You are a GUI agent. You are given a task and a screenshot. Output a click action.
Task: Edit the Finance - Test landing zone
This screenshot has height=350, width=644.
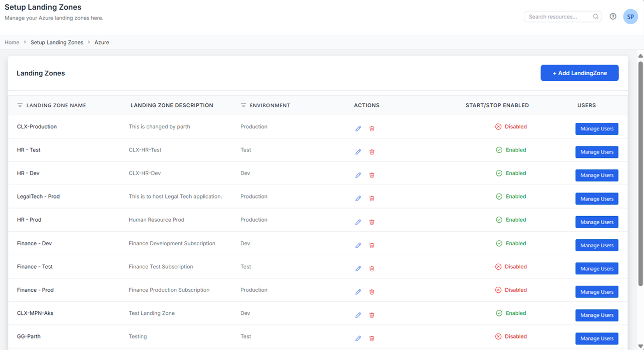[x=358, y=269]
